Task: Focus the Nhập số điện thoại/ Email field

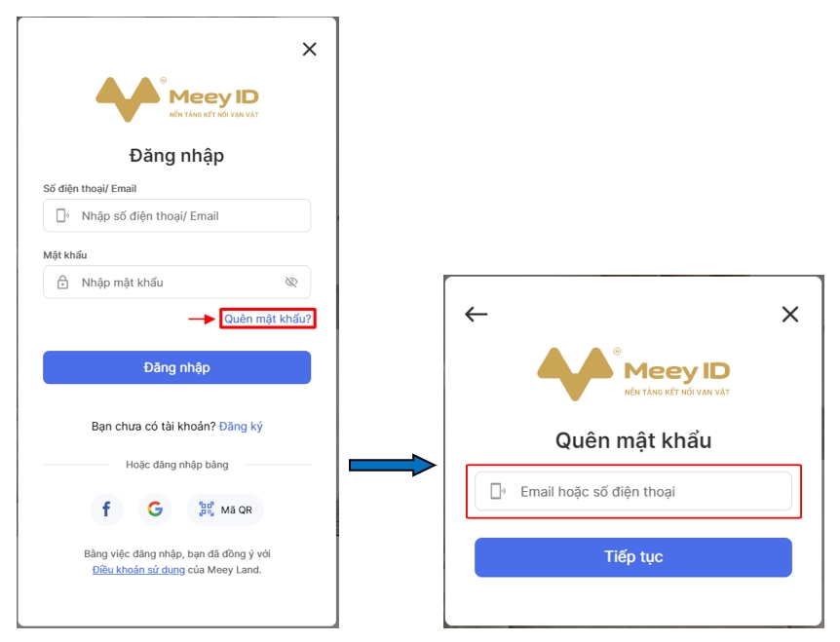Action: pyautogui.click(x=176, y=215)
